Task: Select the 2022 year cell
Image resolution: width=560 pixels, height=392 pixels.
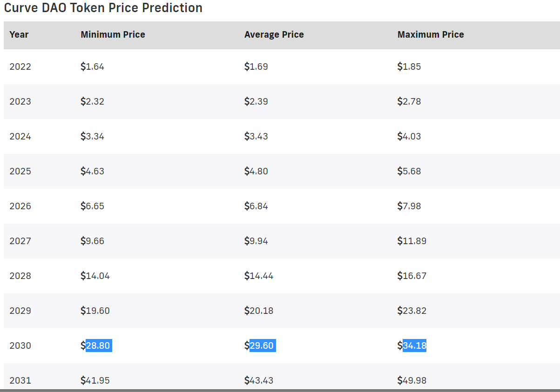Action: [20, 66]
